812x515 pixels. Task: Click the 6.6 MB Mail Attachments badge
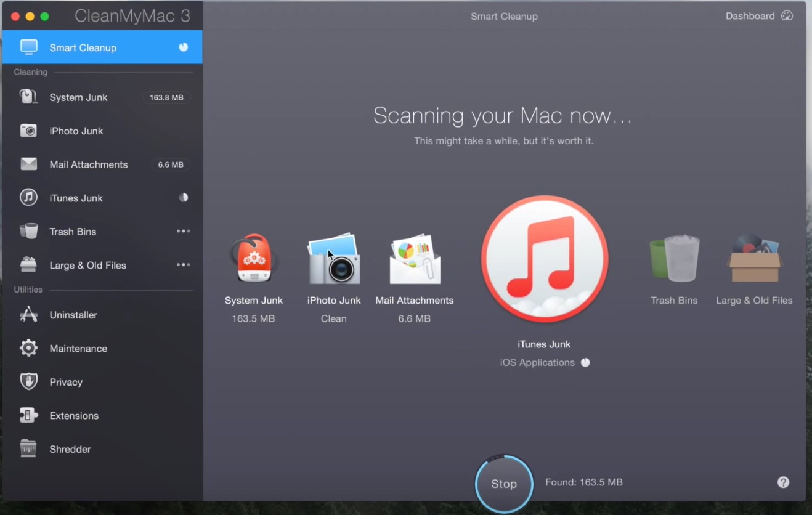171,164
